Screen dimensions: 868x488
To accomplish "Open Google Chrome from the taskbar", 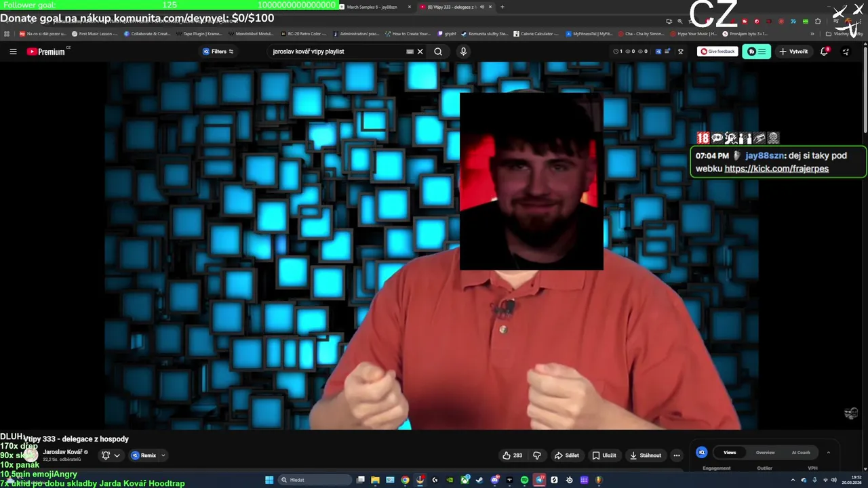I will click(x=405, y=480).
